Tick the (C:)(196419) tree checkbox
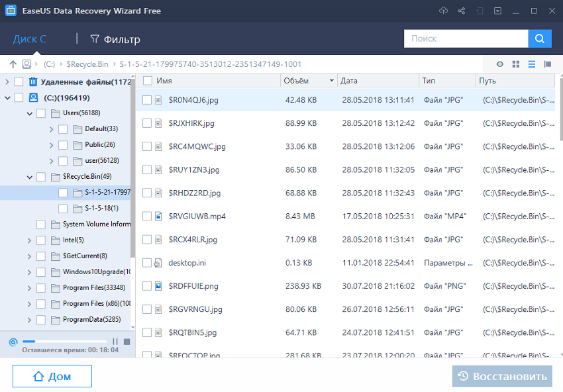This screenshot has height=392, width=563. tap(19, 97)
